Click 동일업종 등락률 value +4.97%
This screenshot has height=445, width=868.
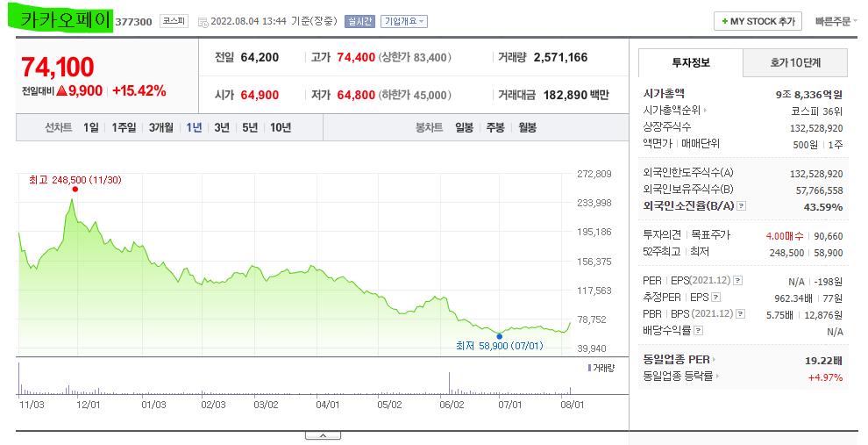[x=825, y=378]
